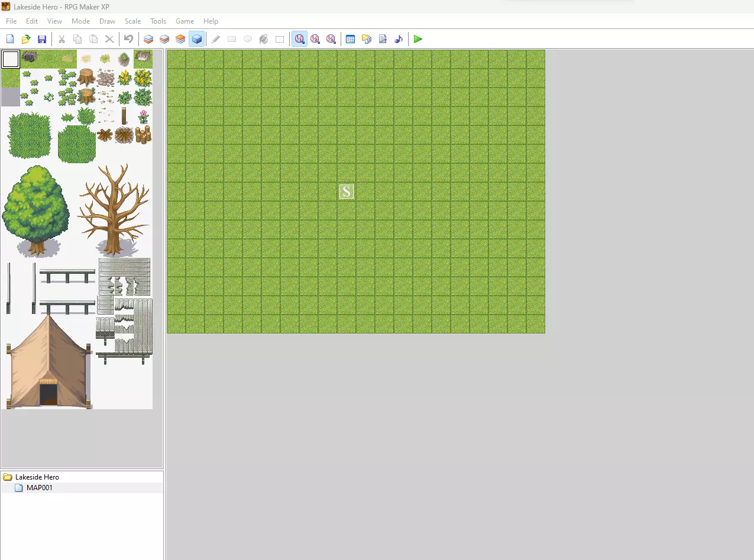Undo the last action with the arrow icon
The image size is (754, 560).
click(128, 39)
